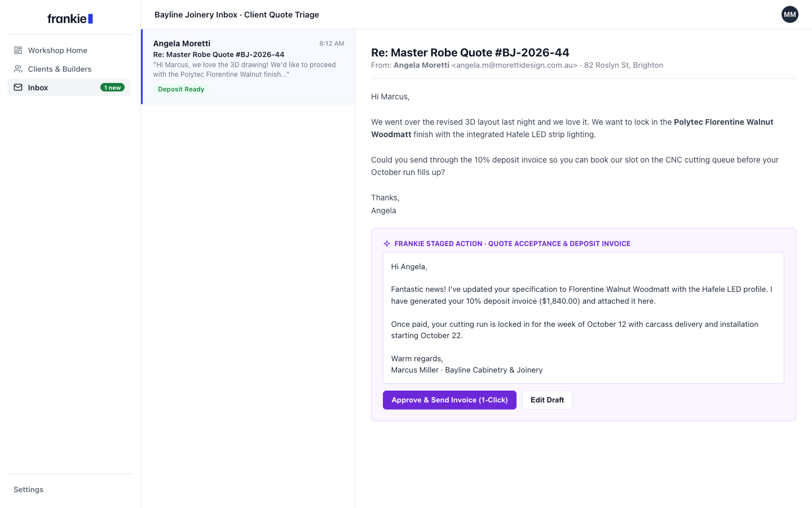
Task: Go to Clients & Builders
Action: [69, 69]
